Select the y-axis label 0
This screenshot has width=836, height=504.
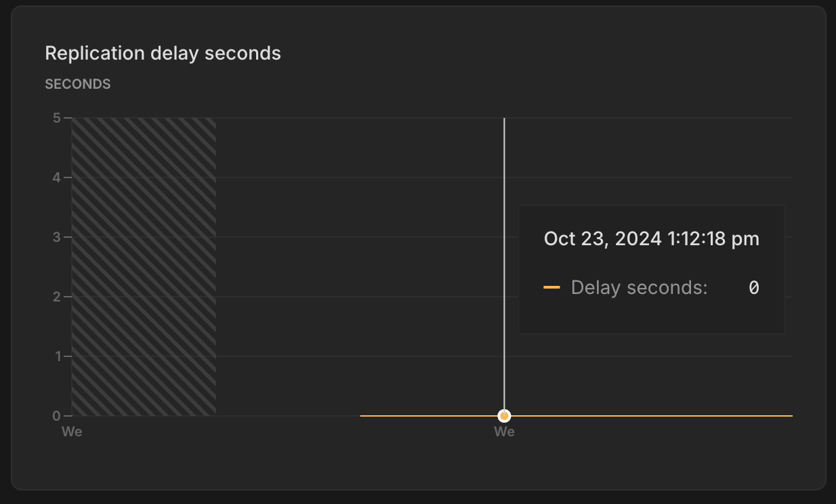point(57,415)
